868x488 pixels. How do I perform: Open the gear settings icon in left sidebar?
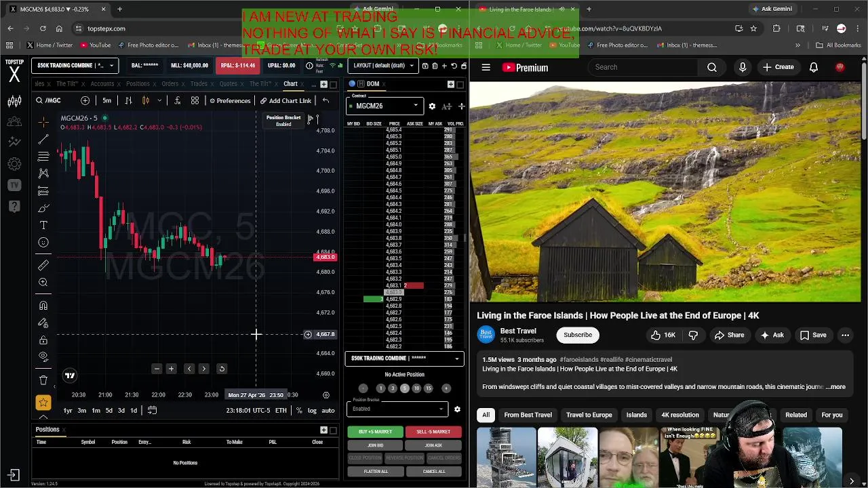pyautogui.click(x=14, y=164)
